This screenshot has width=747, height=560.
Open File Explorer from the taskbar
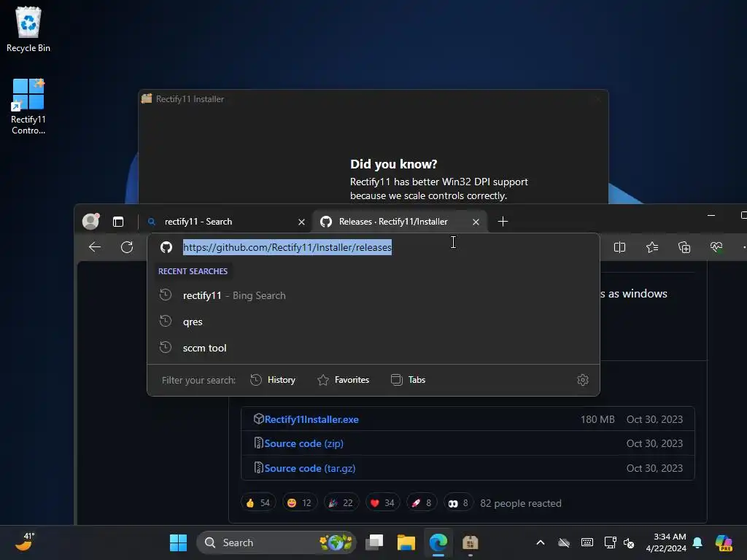pos(406,542)
